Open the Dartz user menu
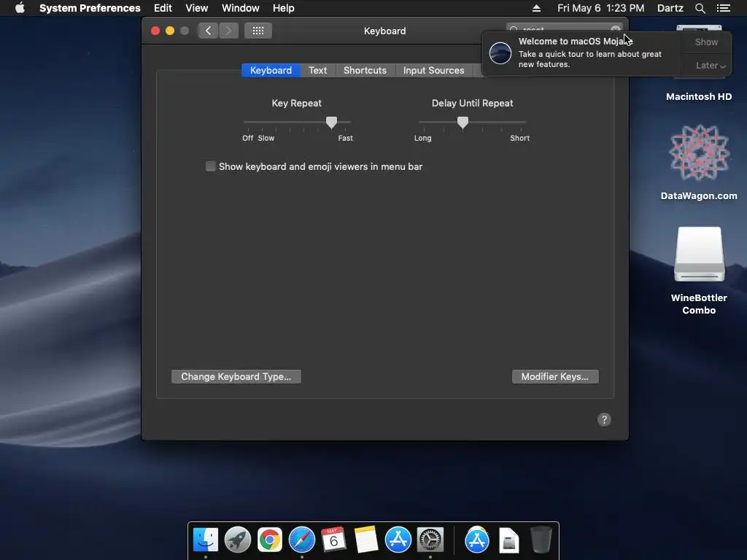This screenshot has width=747, height=560. (x=670, y=8)
